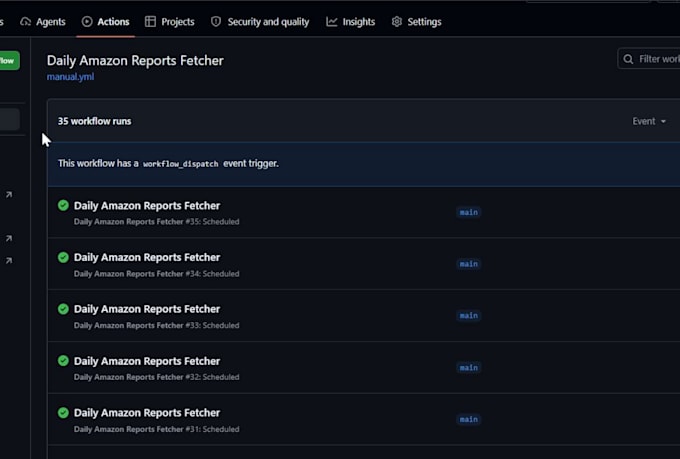
Task: Open workflow run #31 Daily Amazon Reports Fetcher
Action: tap(147, 413)
